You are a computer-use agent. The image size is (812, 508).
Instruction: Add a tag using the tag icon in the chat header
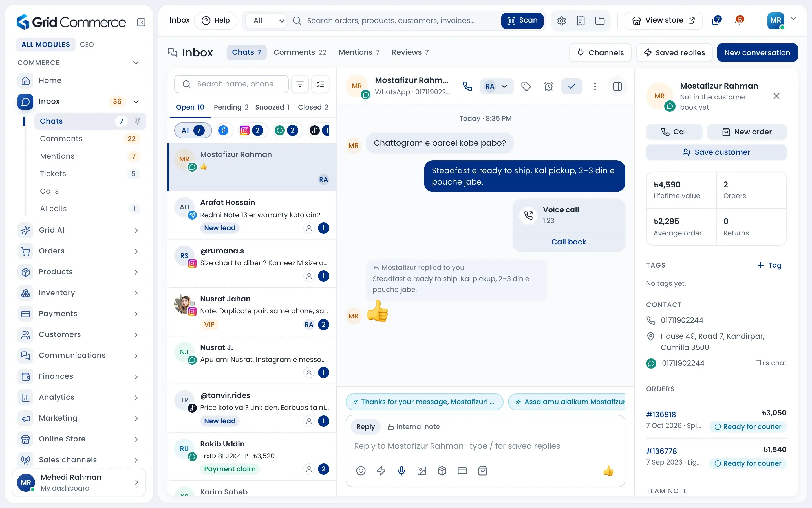pos(526,86)
